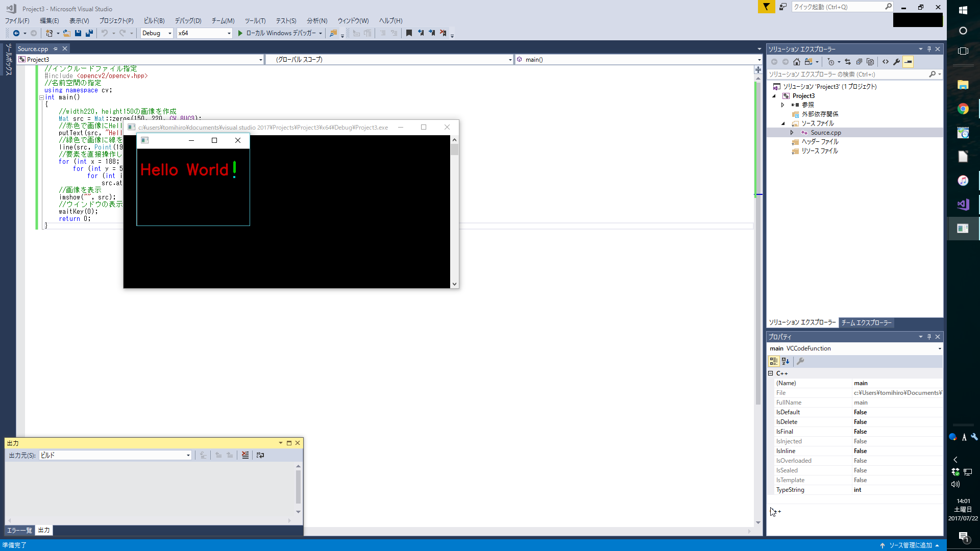Switch Properties panel to categorized view

click(x=774, y=361)
